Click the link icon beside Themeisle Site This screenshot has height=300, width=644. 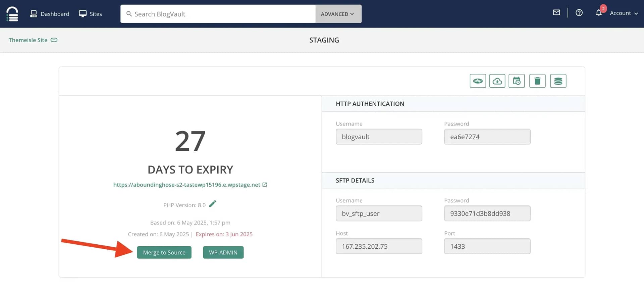(x=54, y=40)
